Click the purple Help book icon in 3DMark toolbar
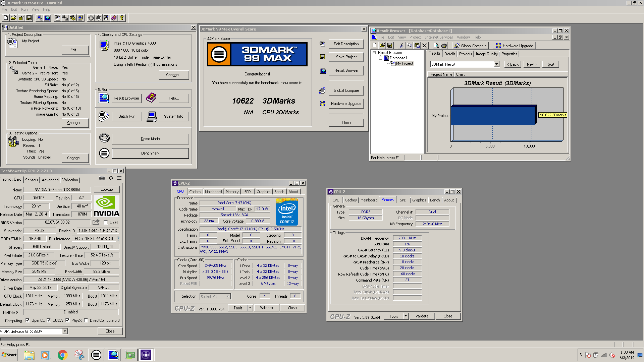Image resolution: width=644 pixels, height=362 pixels. pos(114,18)
